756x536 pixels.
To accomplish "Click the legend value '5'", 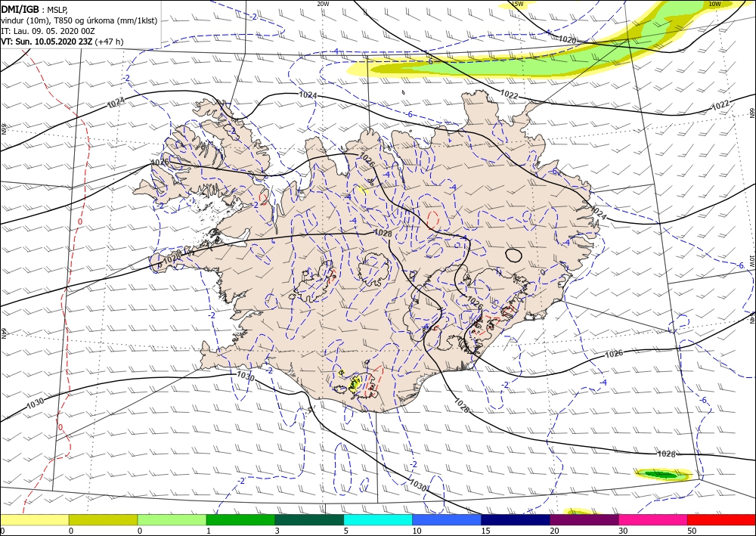I will click(x=346, y=531).
